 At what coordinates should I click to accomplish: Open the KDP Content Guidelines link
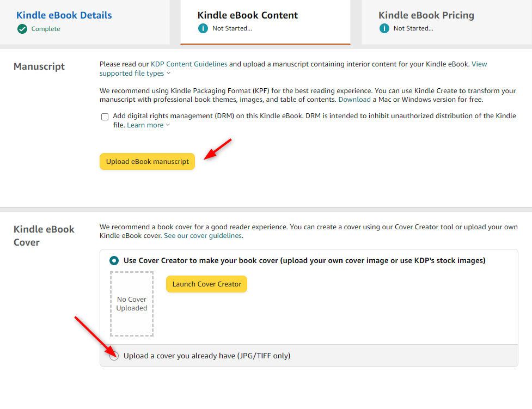pos(189,64)
